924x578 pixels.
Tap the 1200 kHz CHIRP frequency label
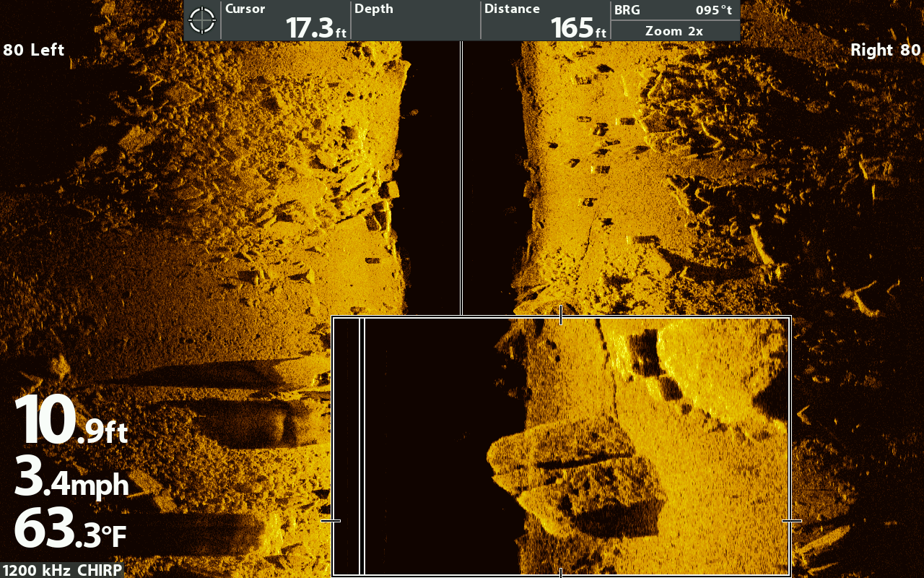61,571
